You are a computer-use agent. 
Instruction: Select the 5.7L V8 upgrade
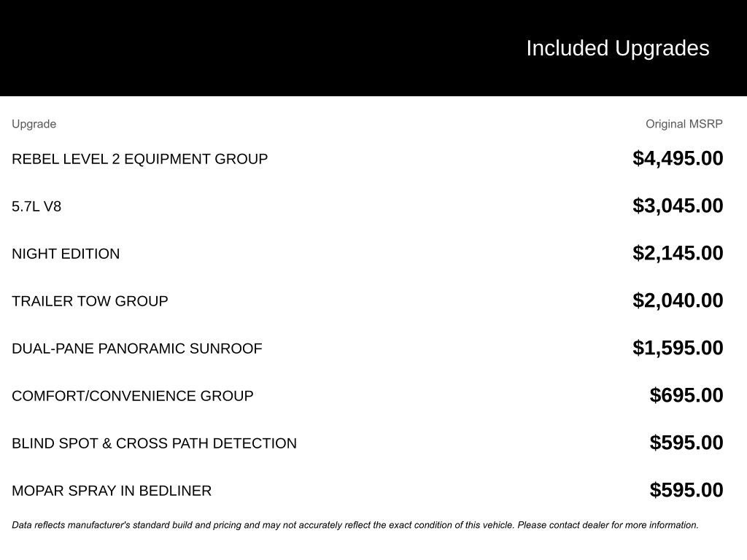coord(36,206)
